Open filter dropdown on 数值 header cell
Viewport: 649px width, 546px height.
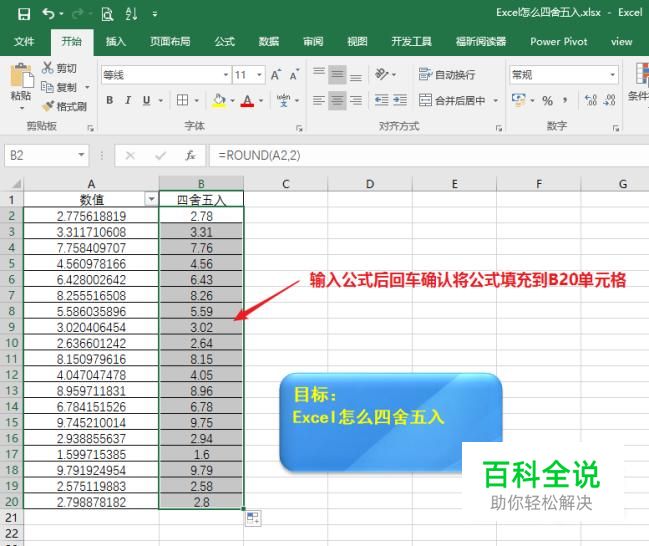click(151, 199)
